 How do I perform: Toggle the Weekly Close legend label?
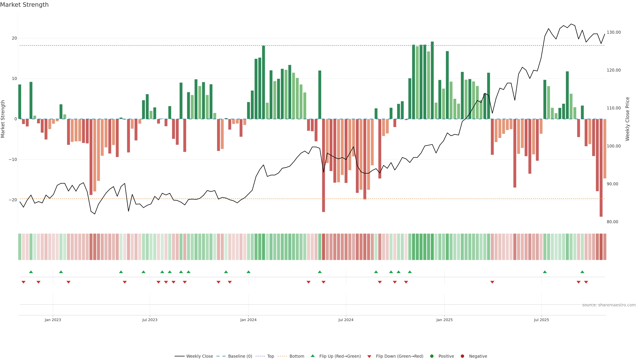click(x=200, y=356)
